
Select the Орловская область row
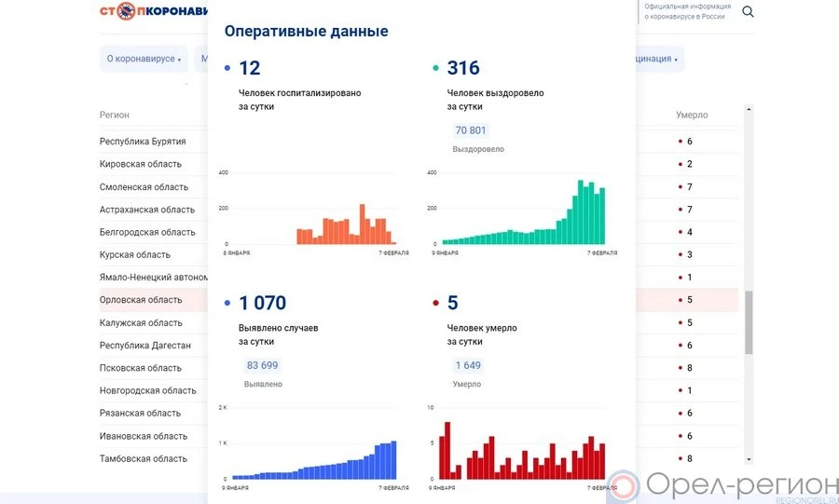coord(141,300)
